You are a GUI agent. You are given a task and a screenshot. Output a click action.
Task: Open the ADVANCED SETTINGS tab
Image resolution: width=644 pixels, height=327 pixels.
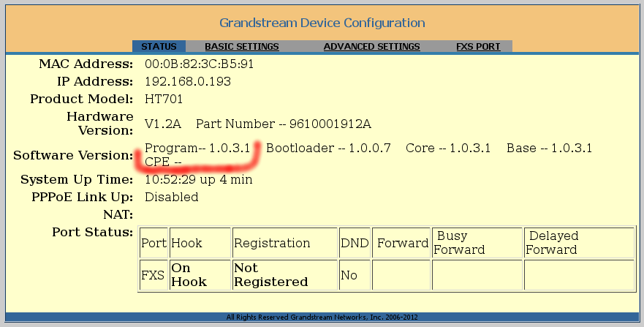371,46
